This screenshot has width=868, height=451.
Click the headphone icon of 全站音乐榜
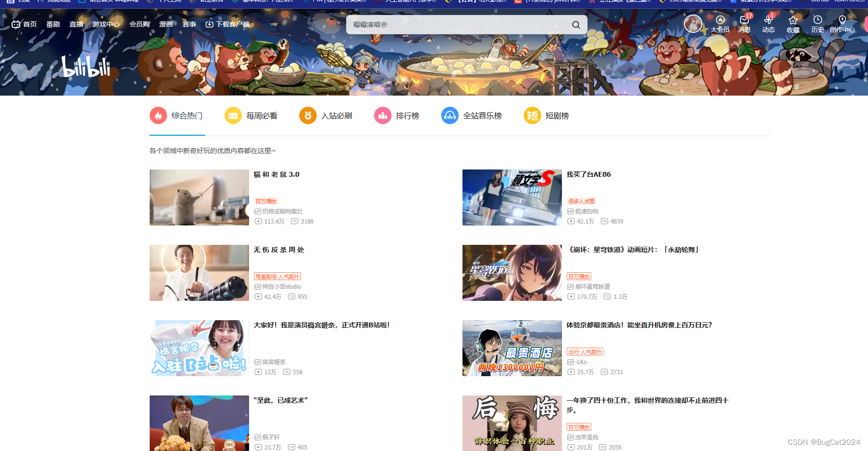pyautogui.click(x=450, y=115)
